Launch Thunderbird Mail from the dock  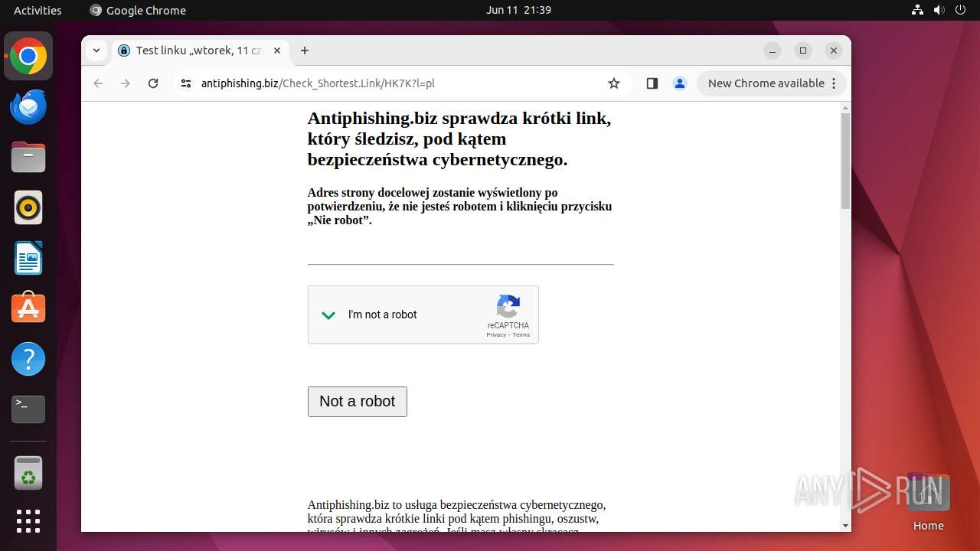pyautogui.click(x=28, y=107)
